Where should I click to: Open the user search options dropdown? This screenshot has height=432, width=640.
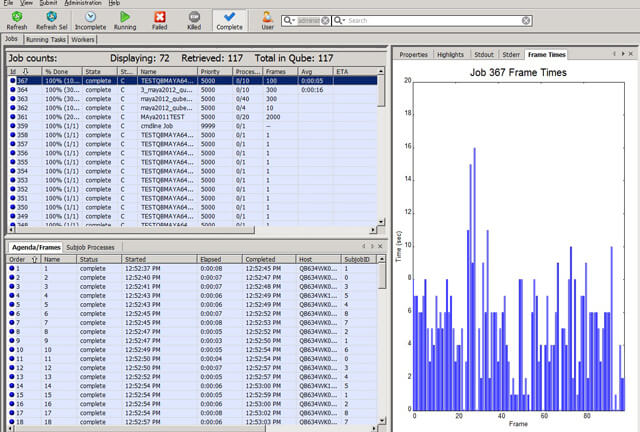pos(289,20)
